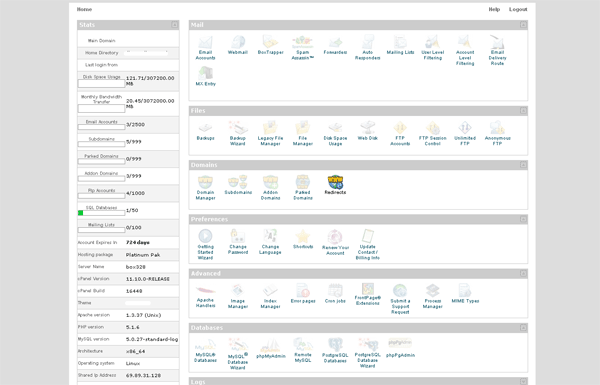The width and height of the screenshot is (600, 385).
Task: Open Apache Handlers
Action: point(205,297)
